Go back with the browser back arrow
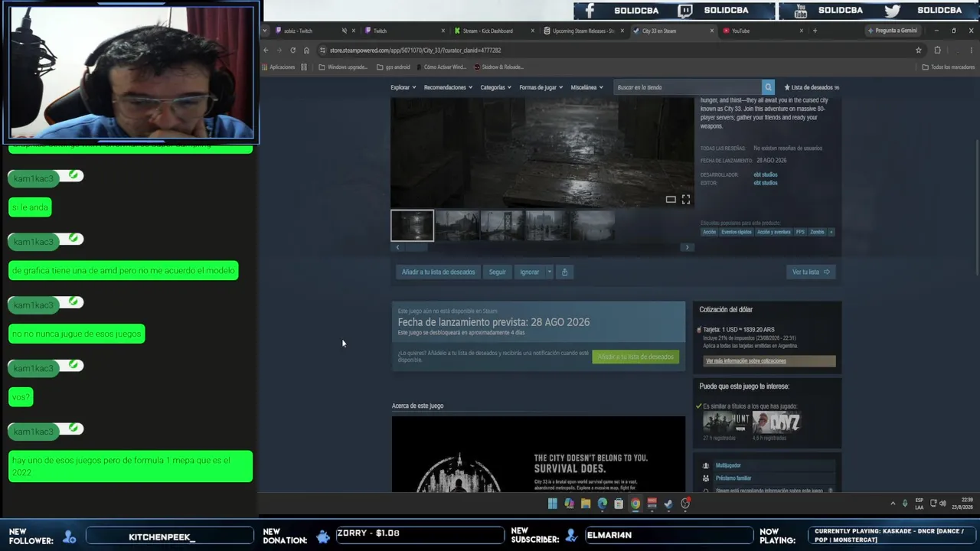 click(266, 51)
